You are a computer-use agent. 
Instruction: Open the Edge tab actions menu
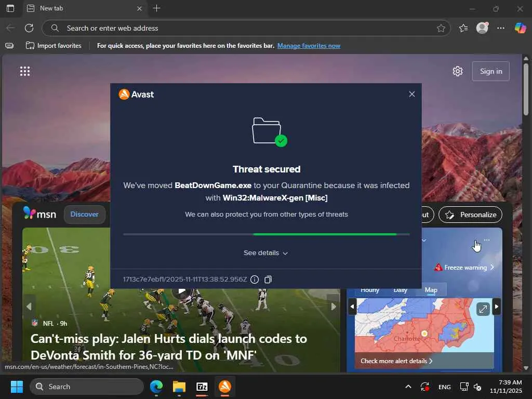pos(10,8)
